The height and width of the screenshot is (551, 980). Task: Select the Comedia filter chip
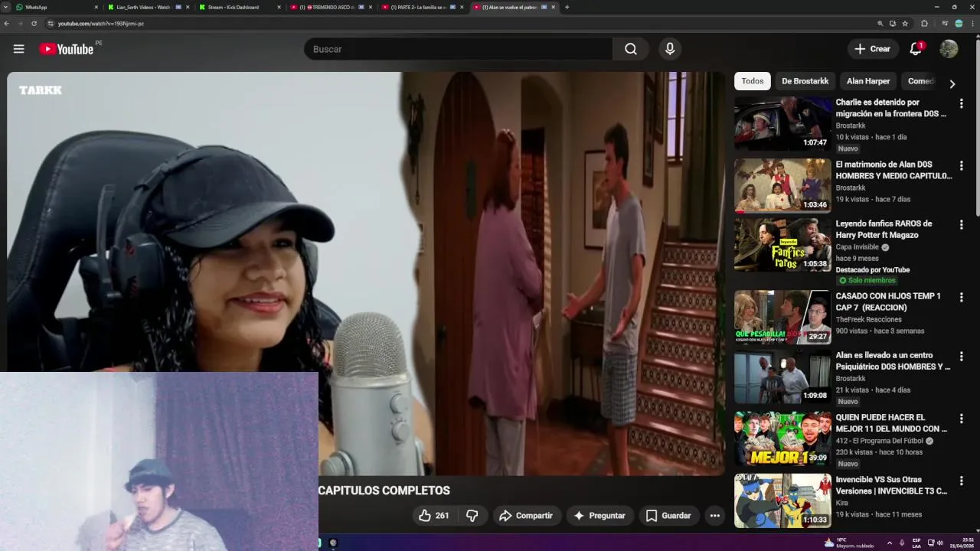click(920, 81)
